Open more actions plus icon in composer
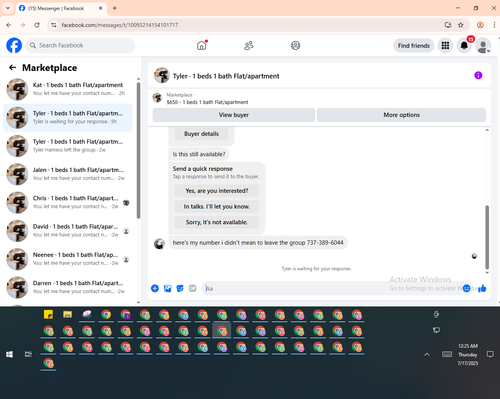Viewport: 500px width, 399px height. [155, 288]
